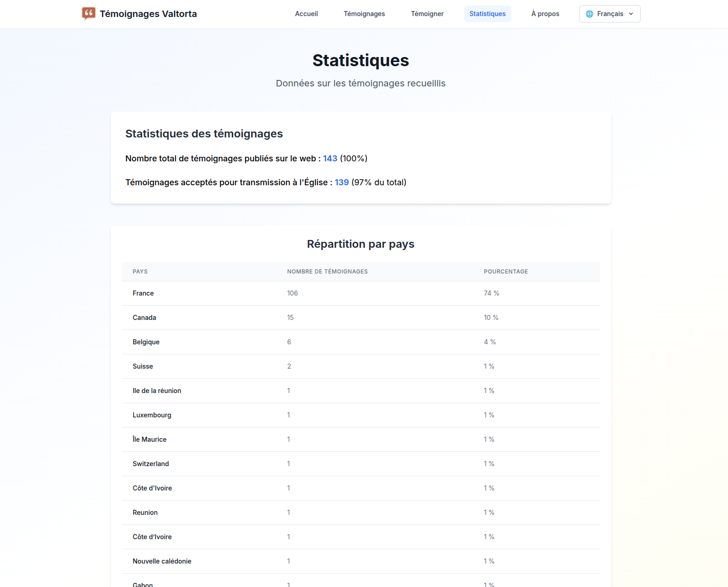Click the total count 143
Image resolution: width=728 pixels, height=587 pixels.
point(330,159)
